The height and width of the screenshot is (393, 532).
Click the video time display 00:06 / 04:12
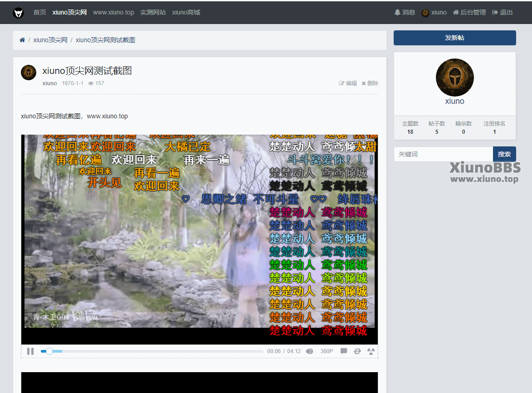[x=284, y=351]
